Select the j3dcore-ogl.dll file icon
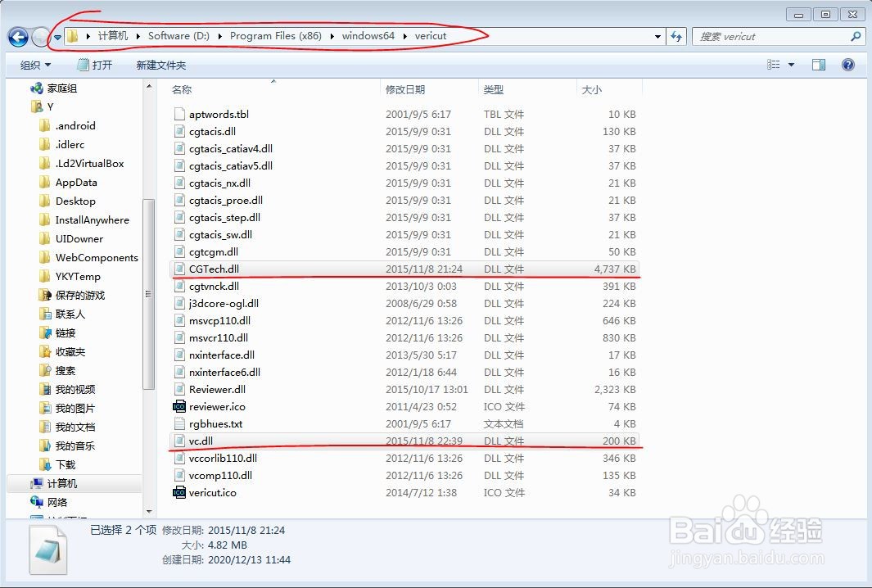Screen dimensions: 872x588 pyautogui.click(x=179, y=304)
